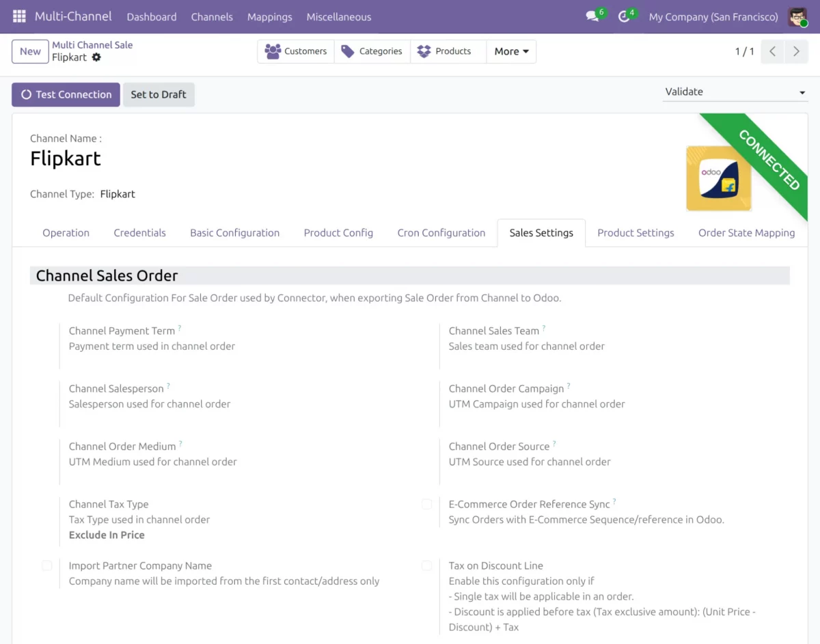Click the Set to Draft button

(159, 95)
